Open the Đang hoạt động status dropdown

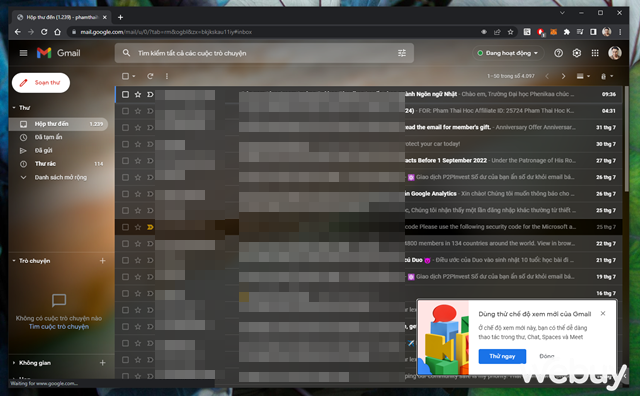pyautogui.click(x=508, y=53)
